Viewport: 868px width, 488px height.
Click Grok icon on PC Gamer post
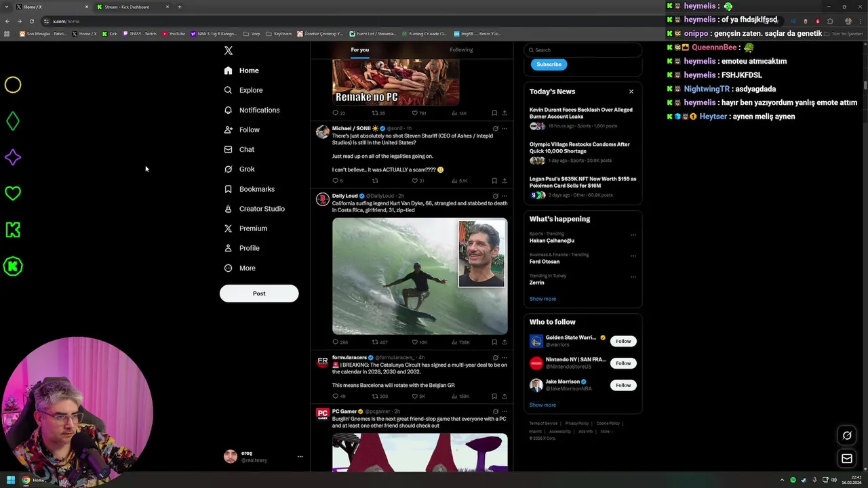pyautogui.click(x=496, y=411)
